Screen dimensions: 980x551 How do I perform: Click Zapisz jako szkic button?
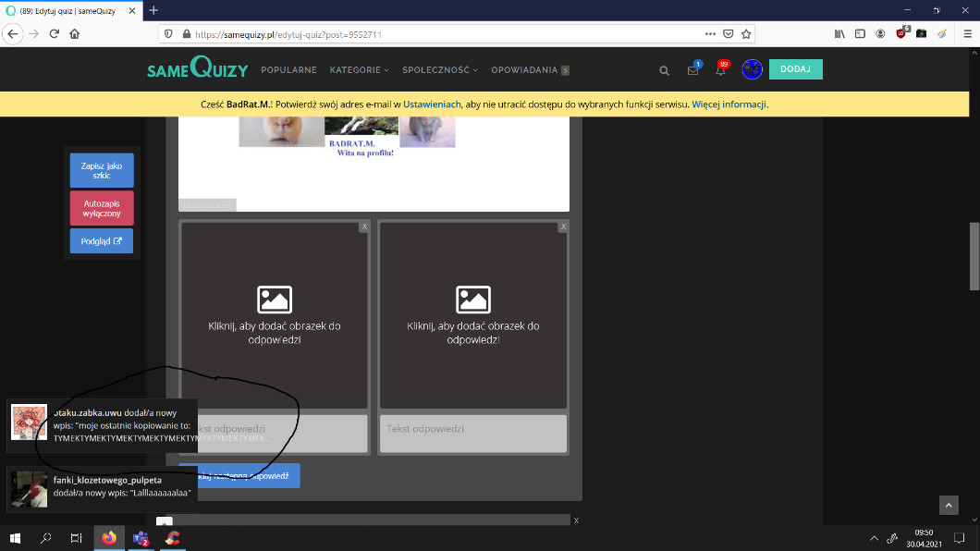102,170
